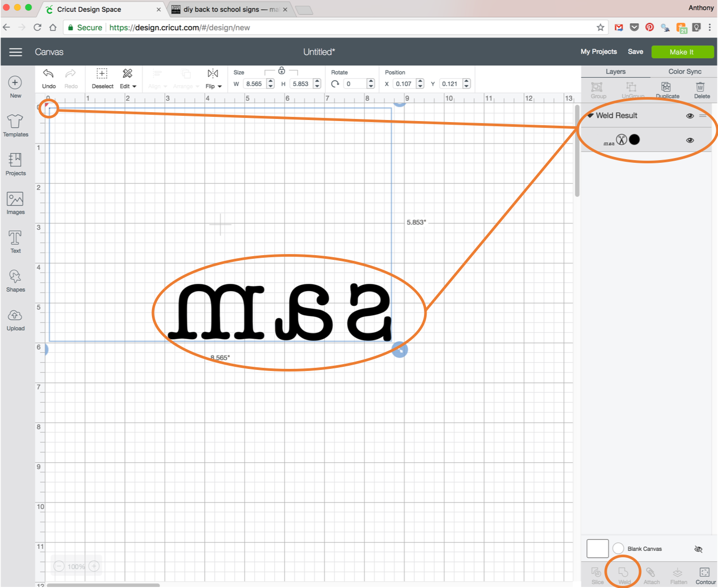
Task: Click the width input field
Action: (x=255, y=83)
